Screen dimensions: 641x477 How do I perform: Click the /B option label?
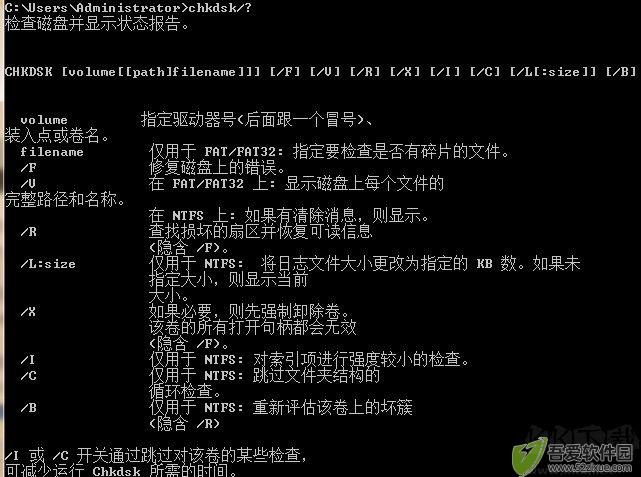tap(29, 408)
